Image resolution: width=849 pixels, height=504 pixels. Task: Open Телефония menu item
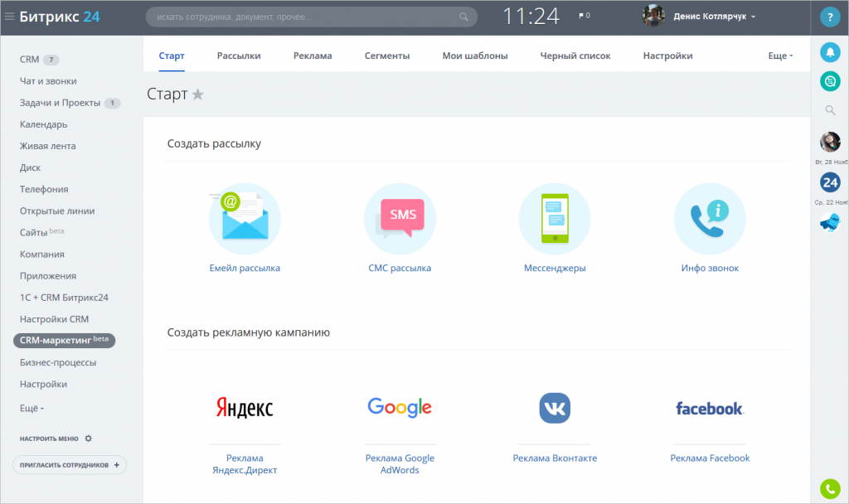pos(44,190)
